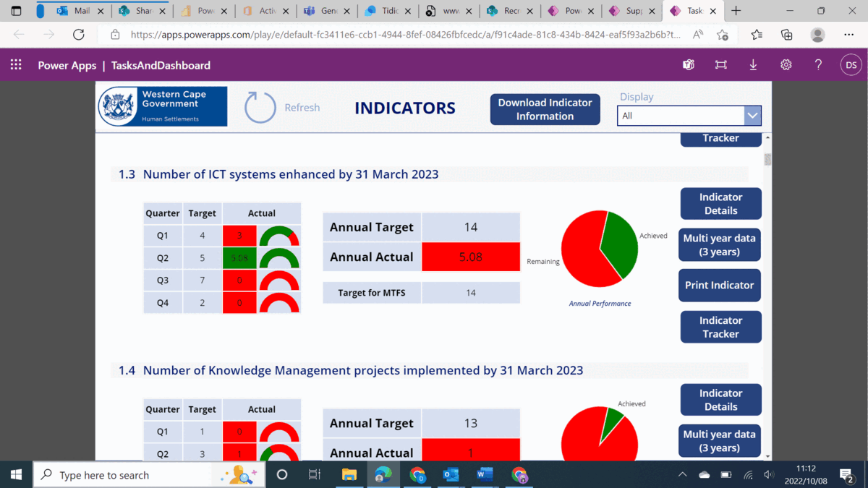Open Edge Settings and more ellipsis menu
Image resolution: width=868 pixels, height=488 pixels.
click(x=848, y=35)
